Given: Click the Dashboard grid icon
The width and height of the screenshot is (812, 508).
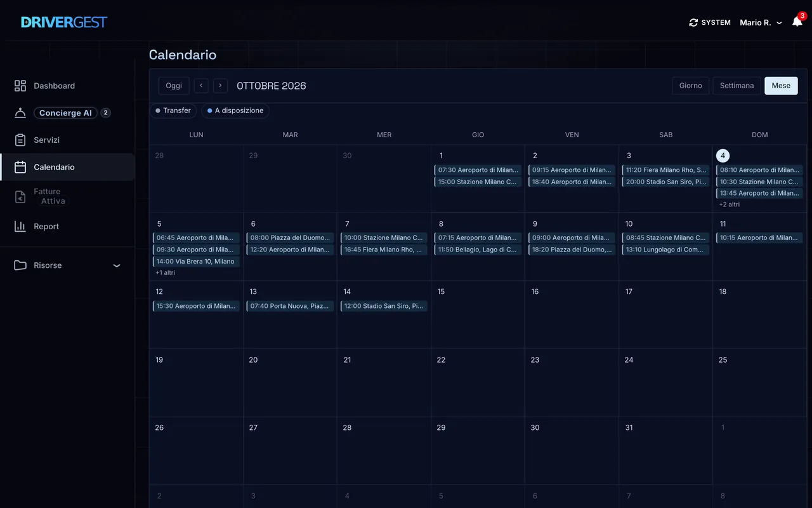Looking at the screenshot, I should pyautogui.click(x=20, y=86).
